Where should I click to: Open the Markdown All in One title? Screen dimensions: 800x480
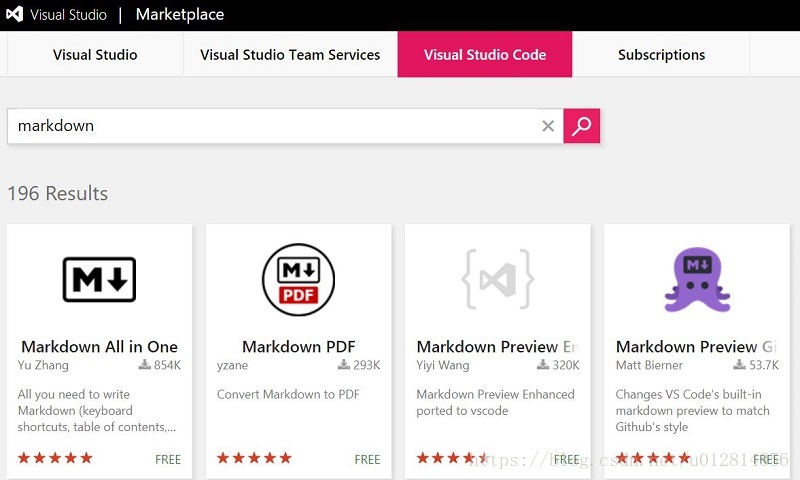point(99,347)
